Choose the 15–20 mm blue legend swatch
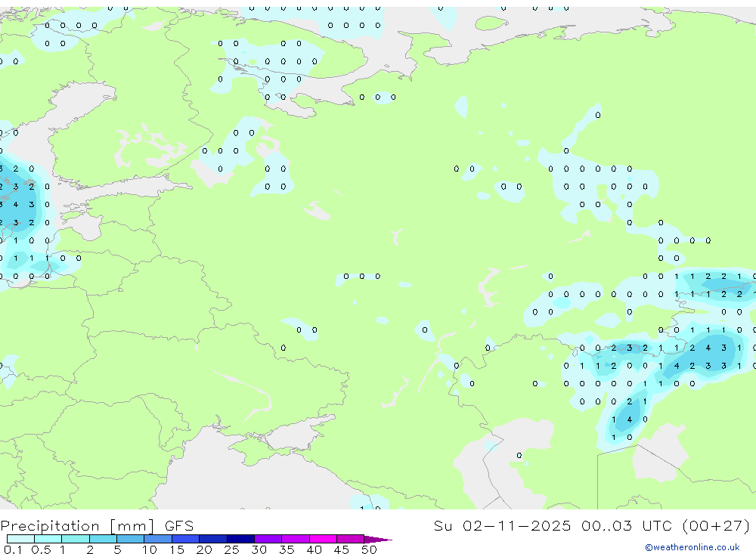 pyautogui.click(x=185, y=539)
